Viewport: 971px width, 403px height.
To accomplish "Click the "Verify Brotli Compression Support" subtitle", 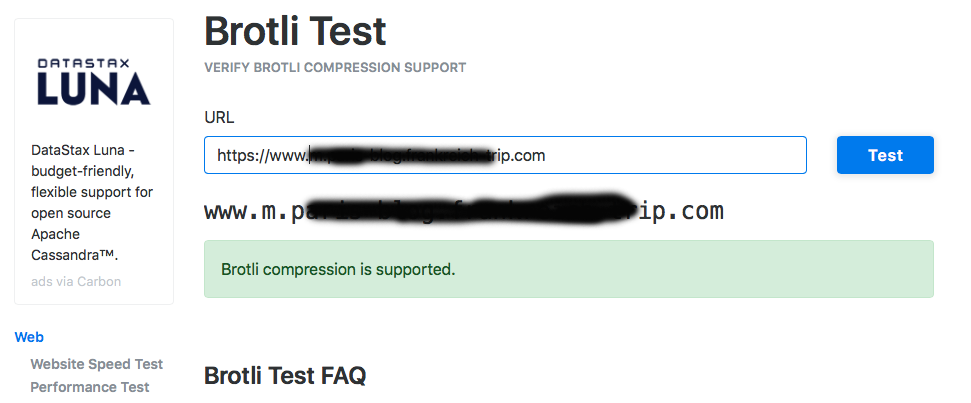I will point(335,68).
